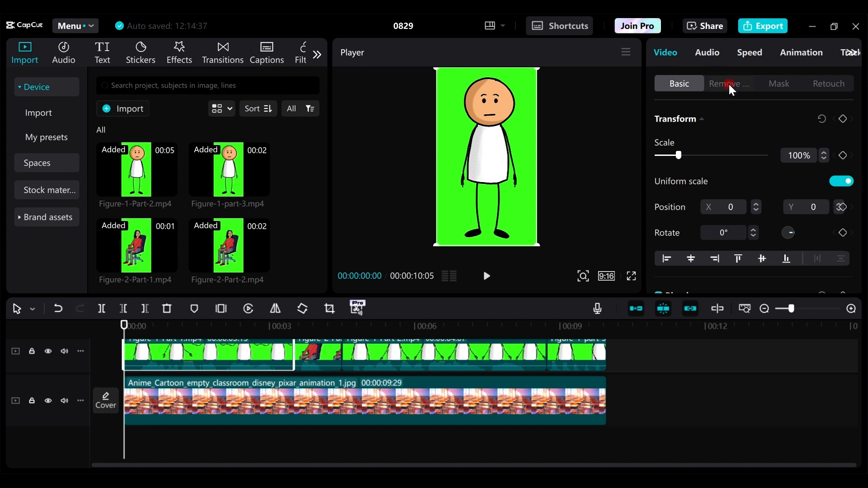Open the select tool dropdown arrow
This screenshot has height=488, width=868.
[33, 309]
